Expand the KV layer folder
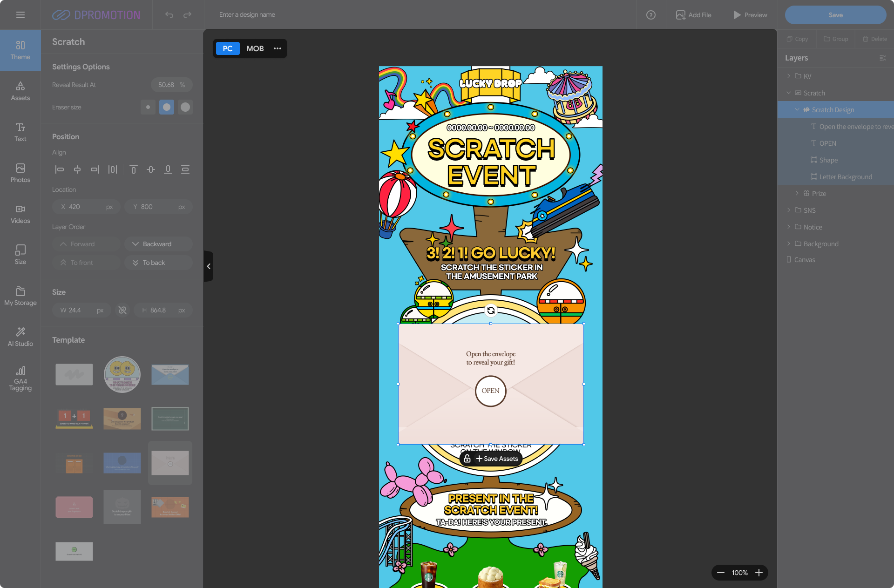This screenshot has height=588, width=894. coord(789,76)
